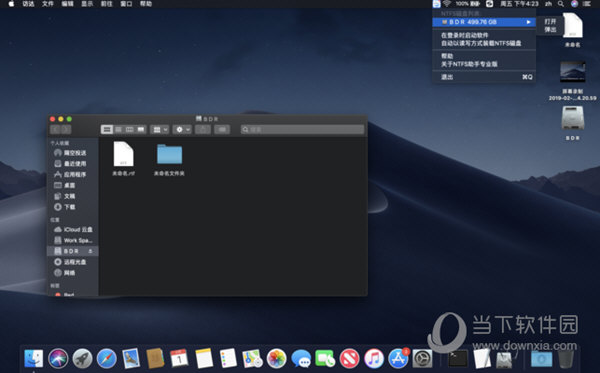Viewport: 600px width, 373px height.
Task: Switch Finder to icon view
Action: pyautogui.click(x=107, y=130)
